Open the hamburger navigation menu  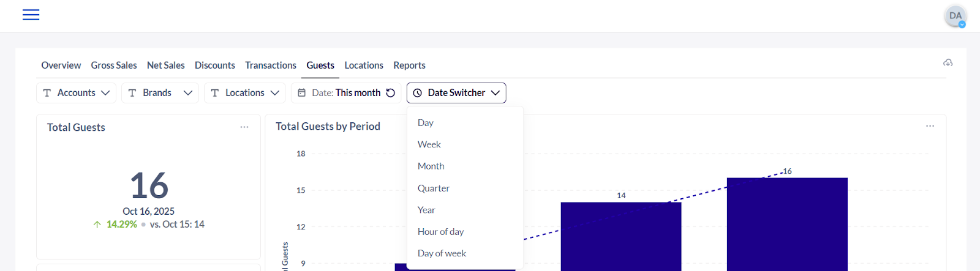click(x=31, y=15)
